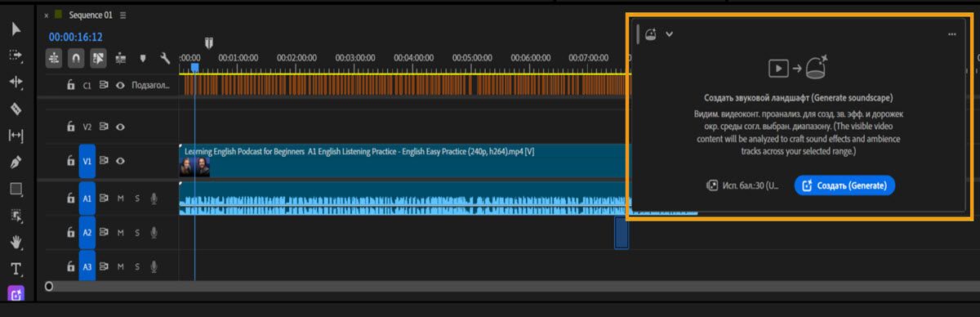Click the caption track options icon left of marker
Image resolution: width=980 pixels, height=317 pixels.
(121, 58)
